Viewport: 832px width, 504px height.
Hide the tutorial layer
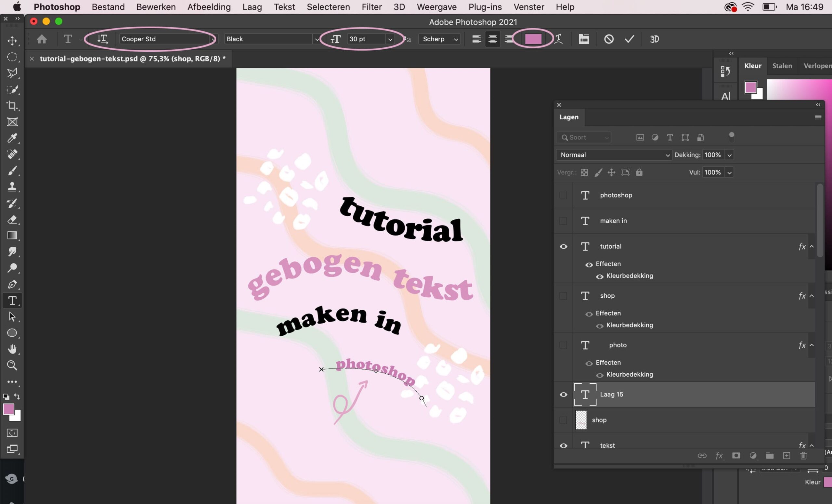[563, 247]
